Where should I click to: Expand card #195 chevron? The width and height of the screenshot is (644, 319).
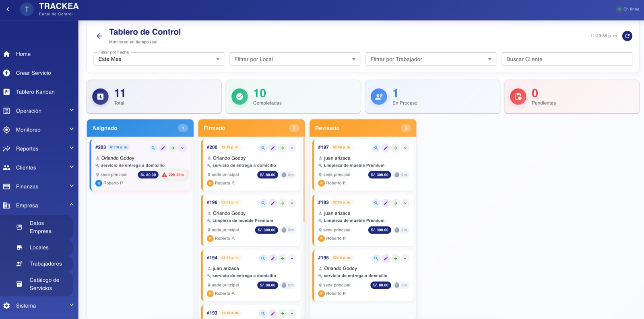point(405,258)
